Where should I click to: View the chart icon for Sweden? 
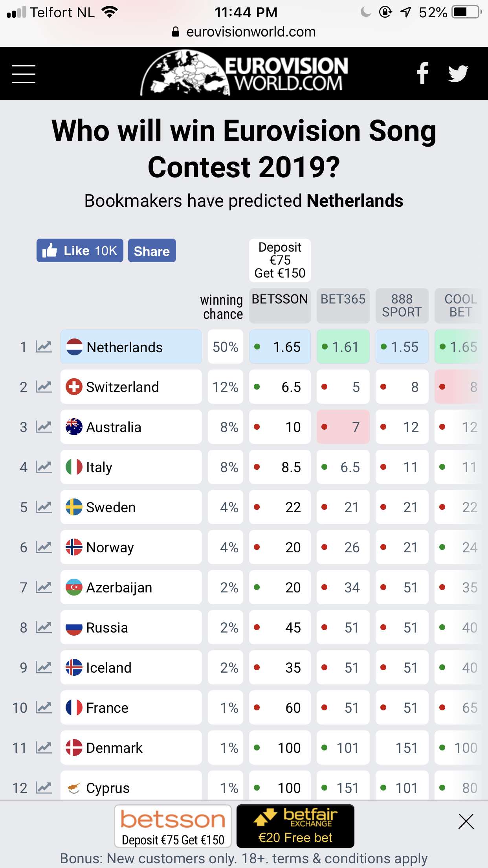click(x=44, y=507)
